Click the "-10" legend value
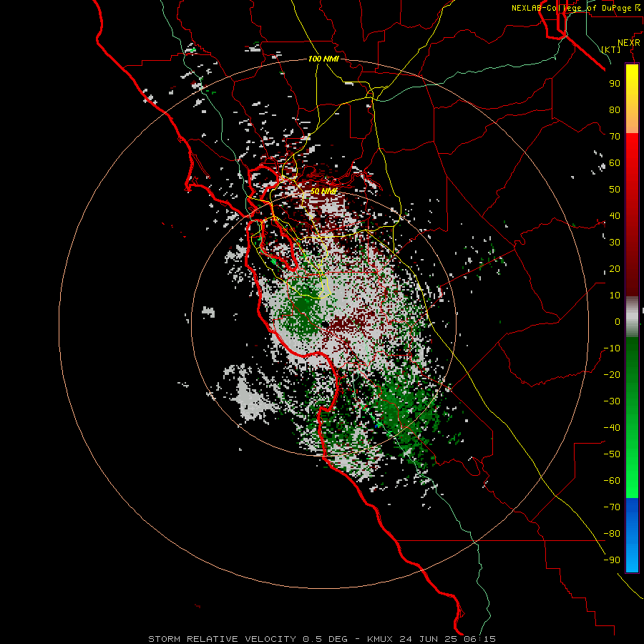Image resolution: width=644 pixels, height=644 pixels. 612,348
